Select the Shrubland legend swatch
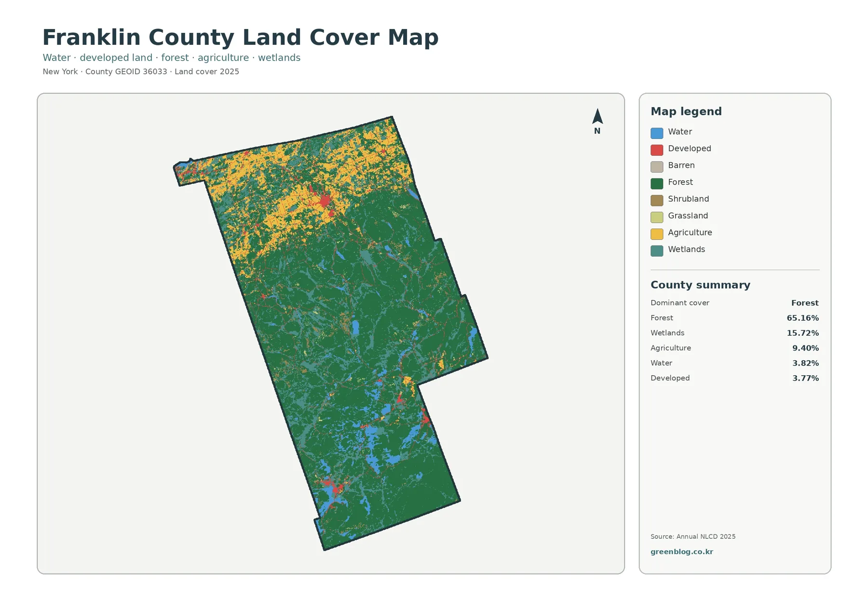Viewport: 868px width, 614px height. click(x=657, y=201)
